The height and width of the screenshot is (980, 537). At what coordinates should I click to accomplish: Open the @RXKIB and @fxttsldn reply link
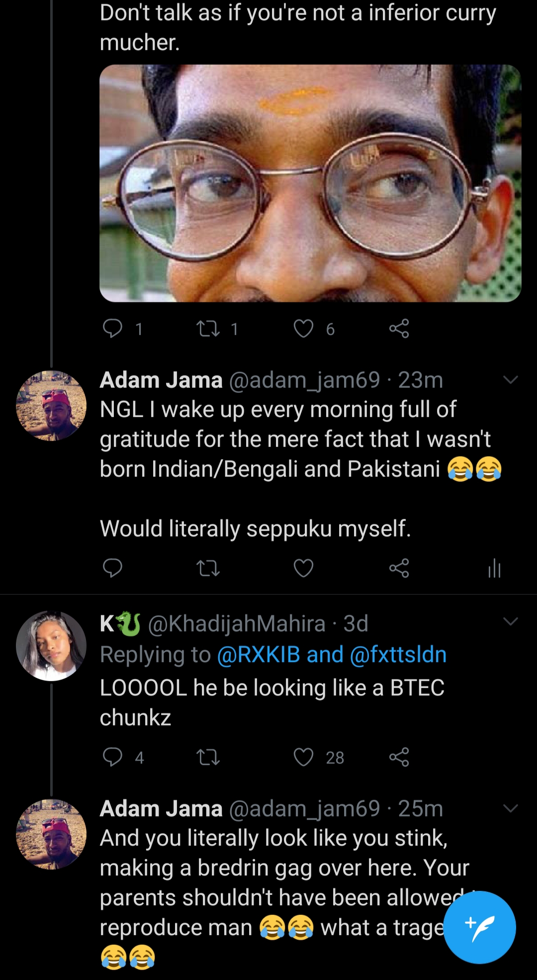point(332,654)
